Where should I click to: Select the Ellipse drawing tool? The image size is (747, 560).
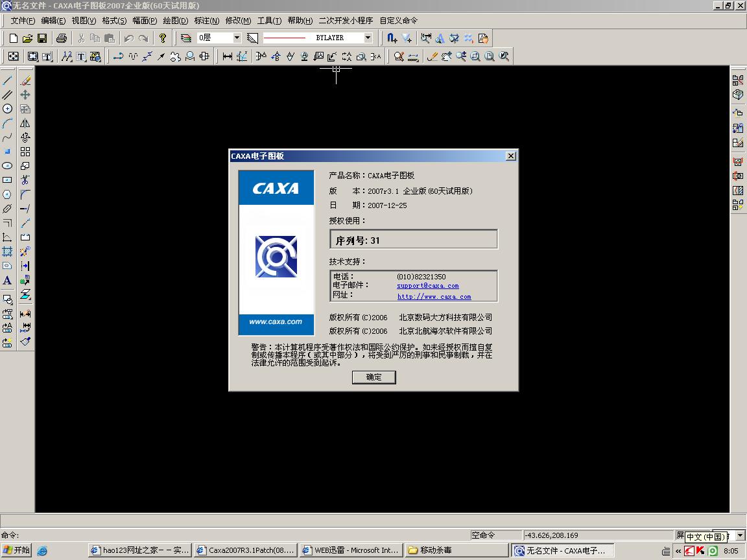(8, 166)
